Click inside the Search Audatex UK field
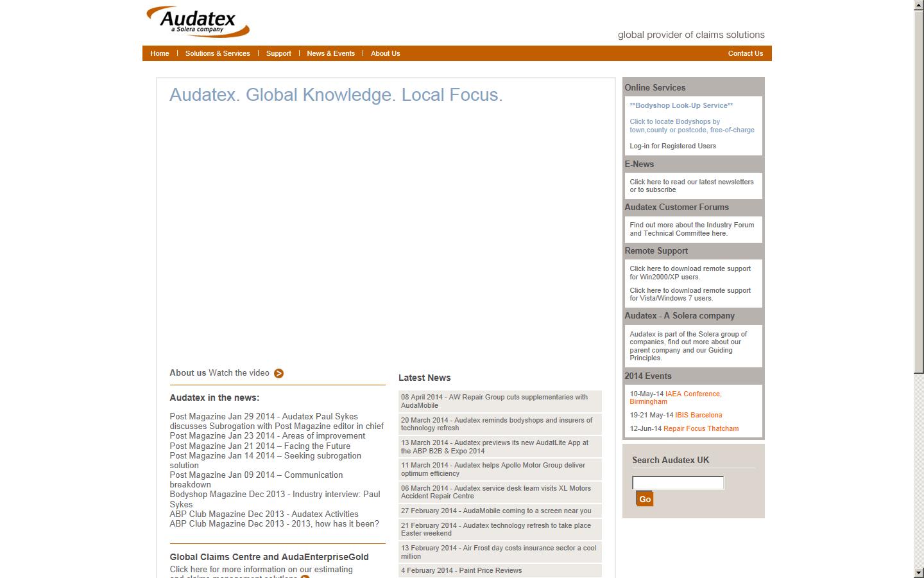 click(678, 482)
